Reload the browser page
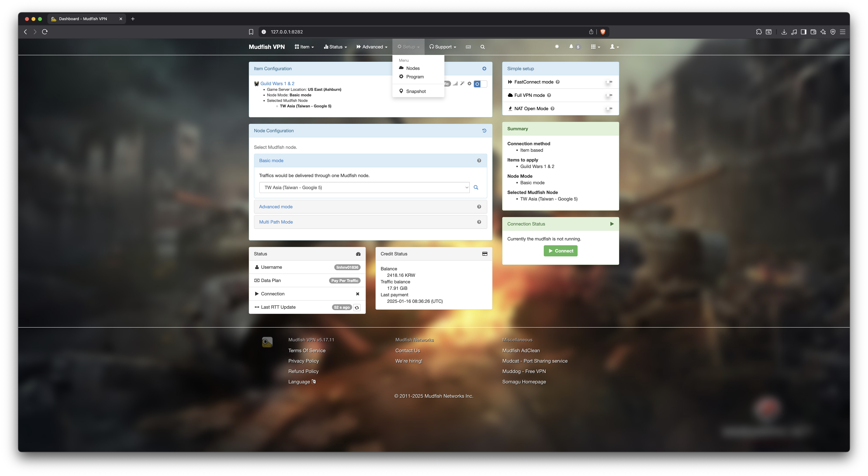868x476 pixels. 45,32
